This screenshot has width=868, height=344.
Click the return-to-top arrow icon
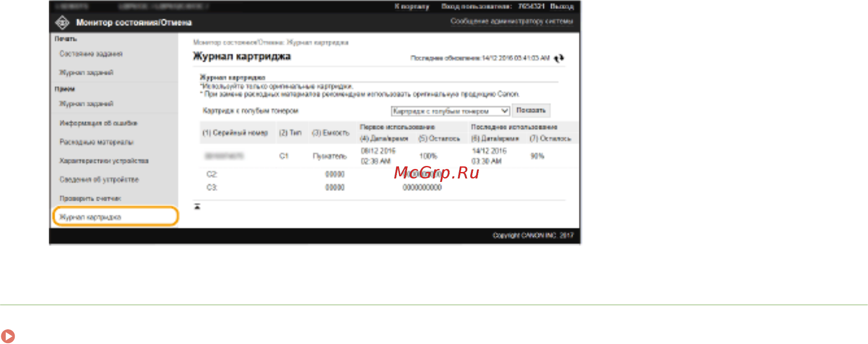[197, 207]
